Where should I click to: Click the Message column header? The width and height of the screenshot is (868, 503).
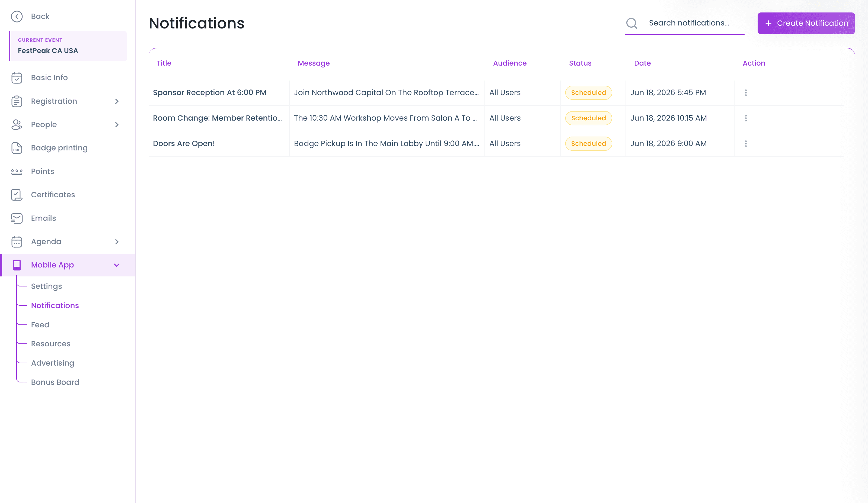click(314, 63)
